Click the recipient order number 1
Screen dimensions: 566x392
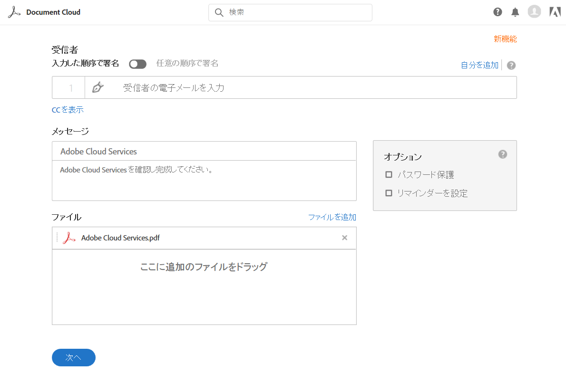[71, 88]
